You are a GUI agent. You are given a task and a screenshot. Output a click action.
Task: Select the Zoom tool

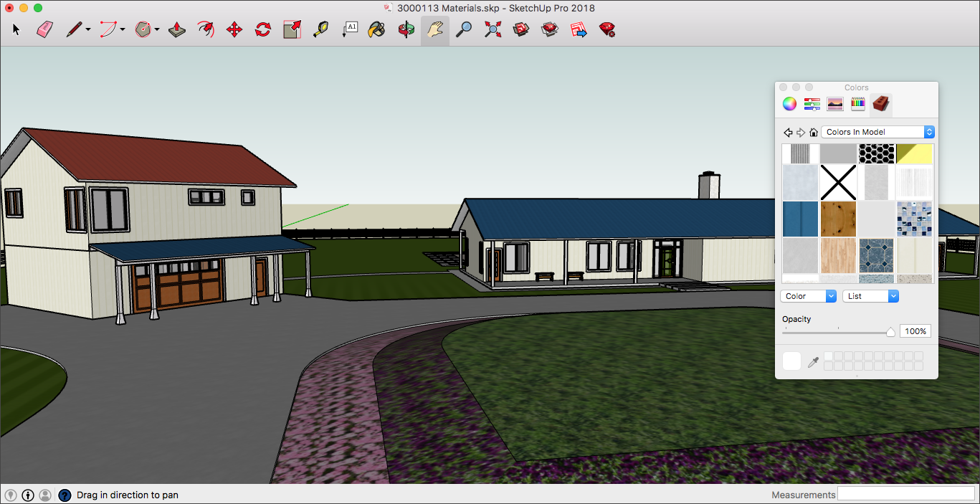click(x=463, y=29)
